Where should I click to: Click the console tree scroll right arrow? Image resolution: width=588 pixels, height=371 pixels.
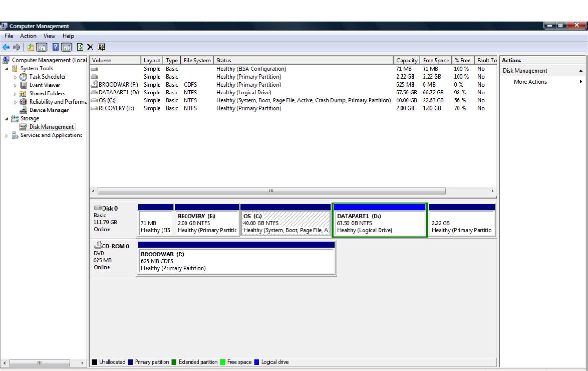[x=82, y=363]
